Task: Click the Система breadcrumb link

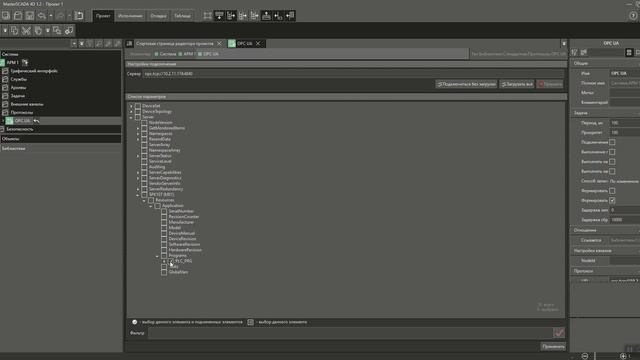Action: pos(168,54)
